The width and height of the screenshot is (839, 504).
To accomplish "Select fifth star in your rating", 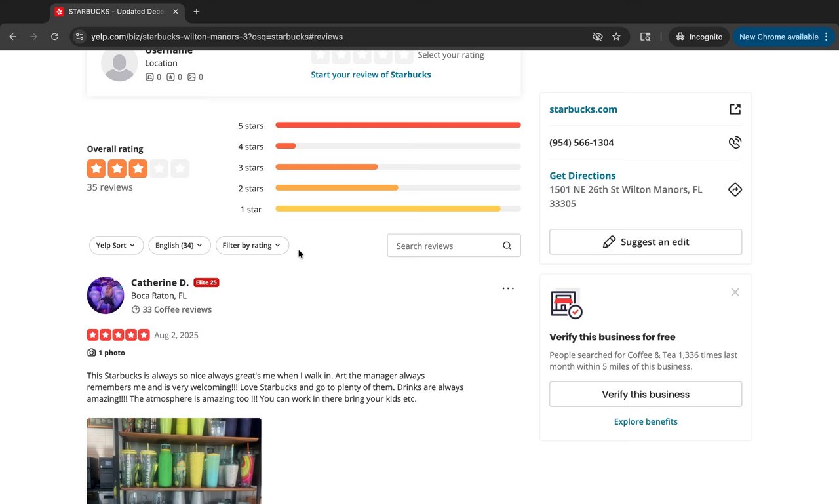I will coord(404,55).
